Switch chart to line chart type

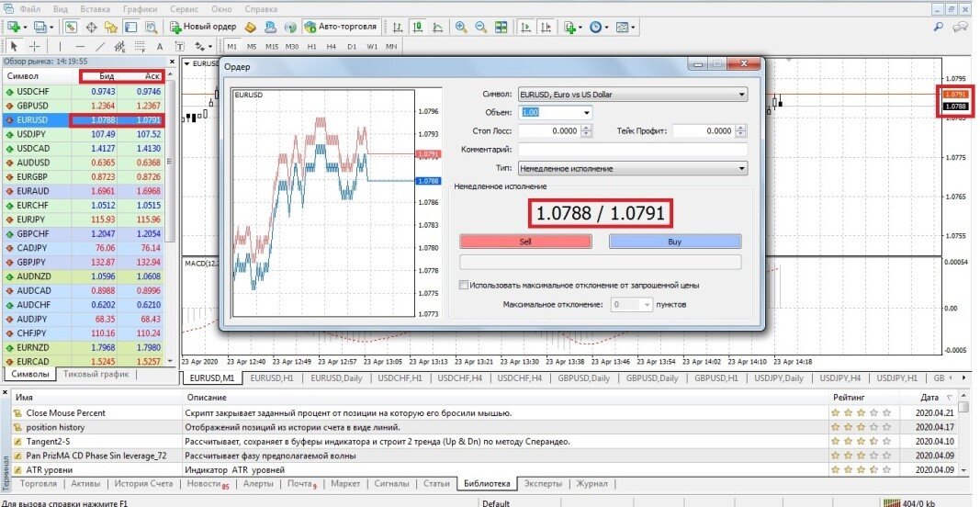point(437,27)
